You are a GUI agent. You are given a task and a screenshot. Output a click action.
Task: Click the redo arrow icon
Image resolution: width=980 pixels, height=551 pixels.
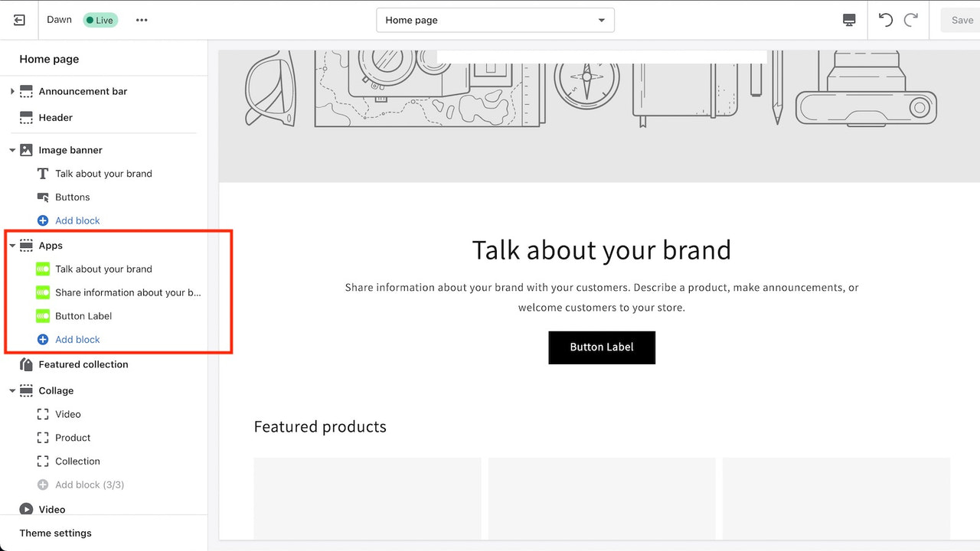tap(911, 20)
